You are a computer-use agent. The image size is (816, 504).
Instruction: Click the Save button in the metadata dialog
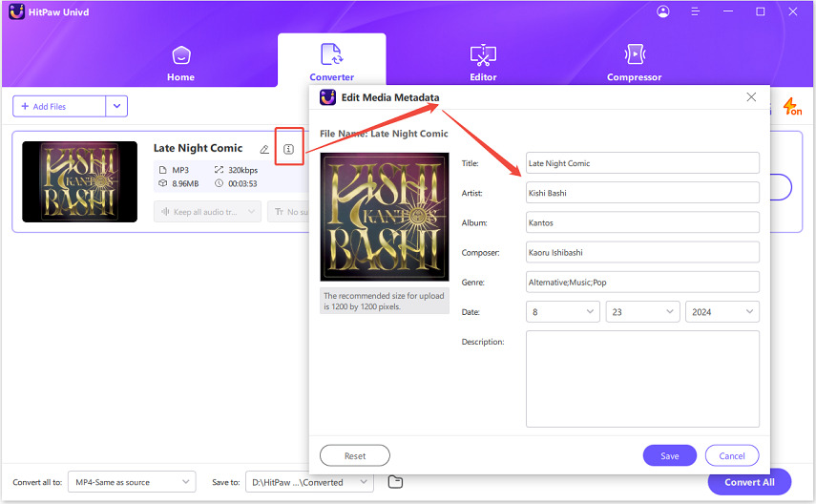pyautogui.click(x=669, y=455)
